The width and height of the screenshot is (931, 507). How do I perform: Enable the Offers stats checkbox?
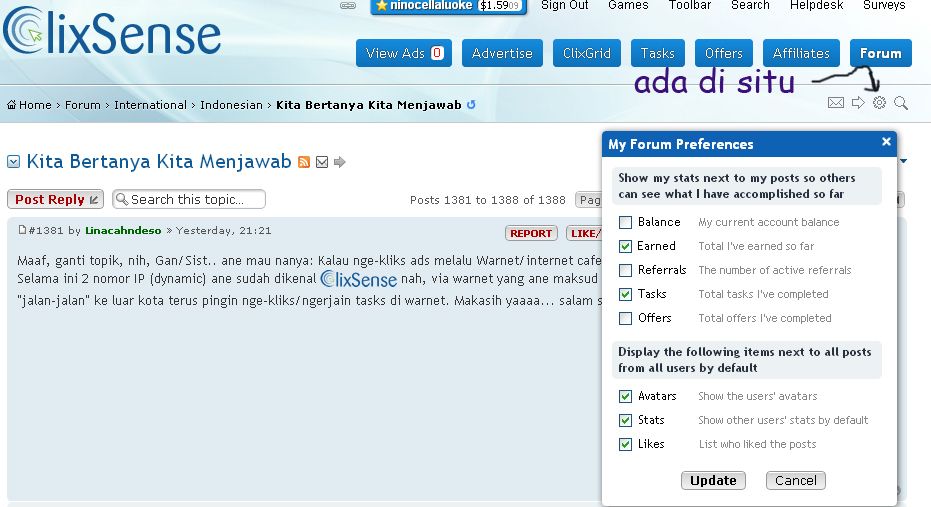pos(625,318)
